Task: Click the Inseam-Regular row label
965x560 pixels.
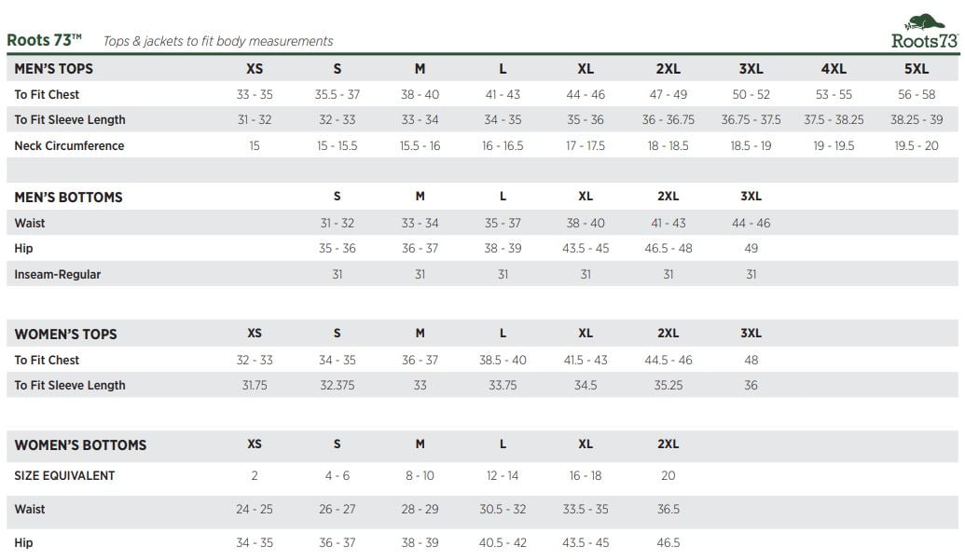Action: [x=57, y=274]
